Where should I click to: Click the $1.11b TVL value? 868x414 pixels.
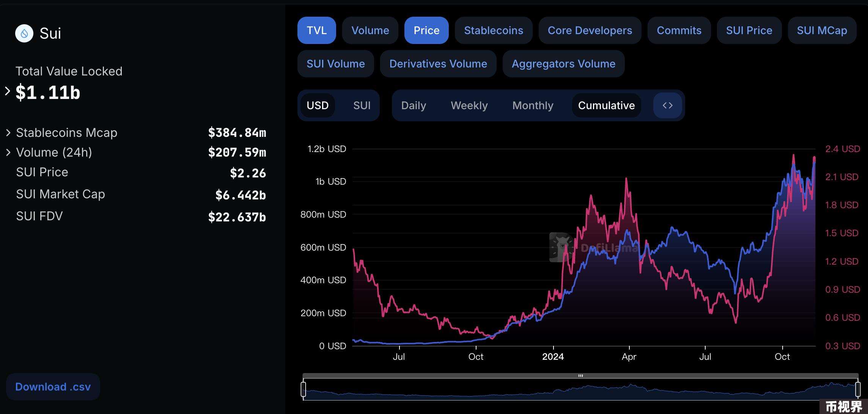pyautogui.click(x=48, y=93)
